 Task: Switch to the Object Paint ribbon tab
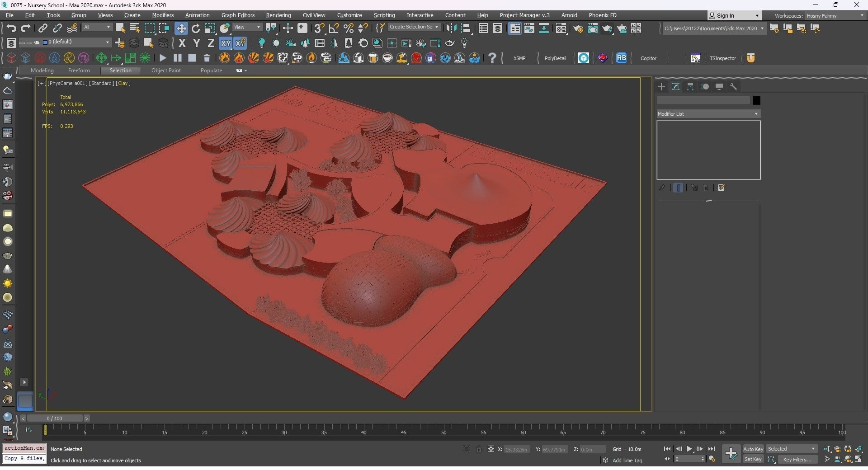pyautogui.click(x=166, y=70)
